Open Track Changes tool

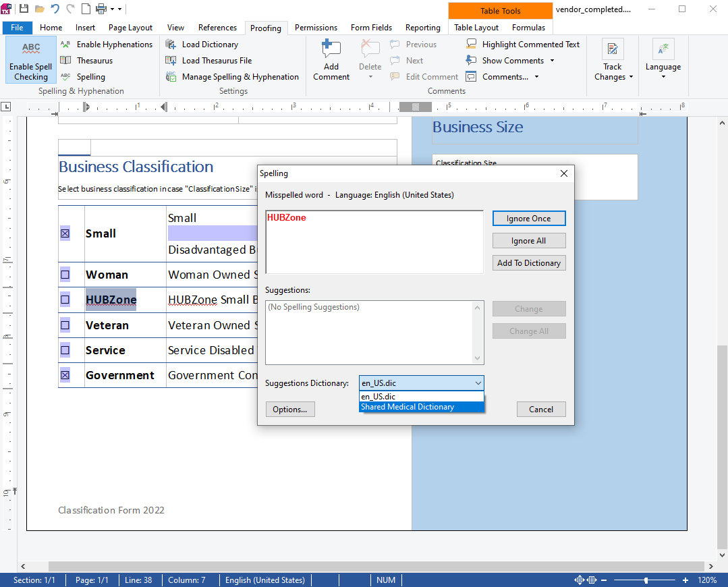coord(613,61)
